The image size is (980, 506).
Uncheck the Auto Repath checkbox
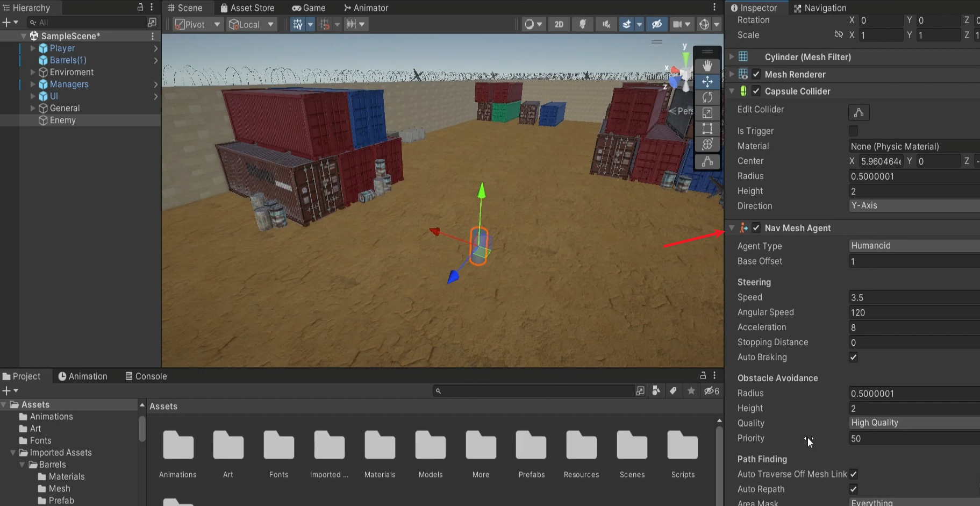click(853, 489)
